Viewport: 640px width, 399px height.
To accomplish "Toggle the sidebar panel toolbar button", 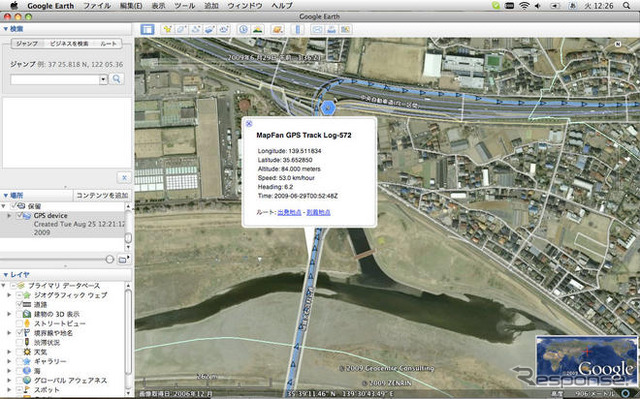I will click(x=147, y=29).
